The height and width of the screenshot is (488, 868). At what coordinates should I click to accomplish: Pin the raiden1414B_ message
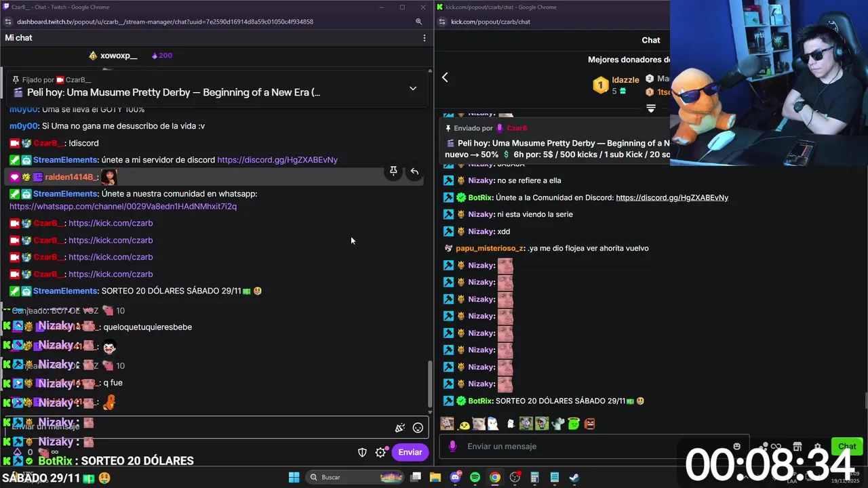393,171
